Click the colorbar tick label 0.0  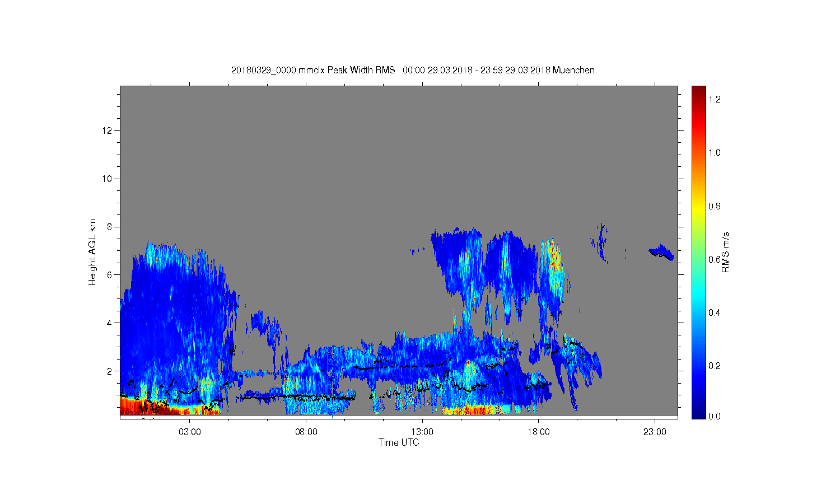coord(715,417)
